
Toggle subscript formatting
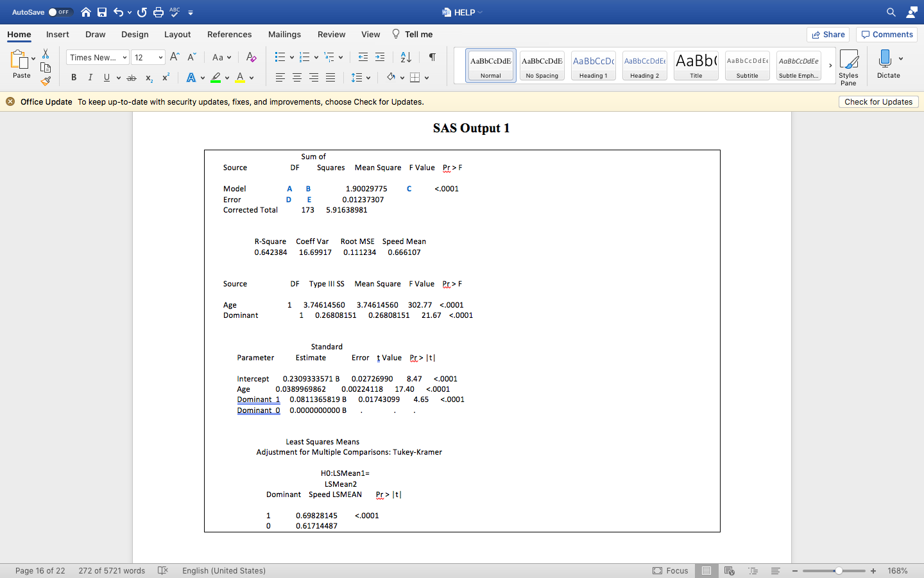tap(149, 78)
